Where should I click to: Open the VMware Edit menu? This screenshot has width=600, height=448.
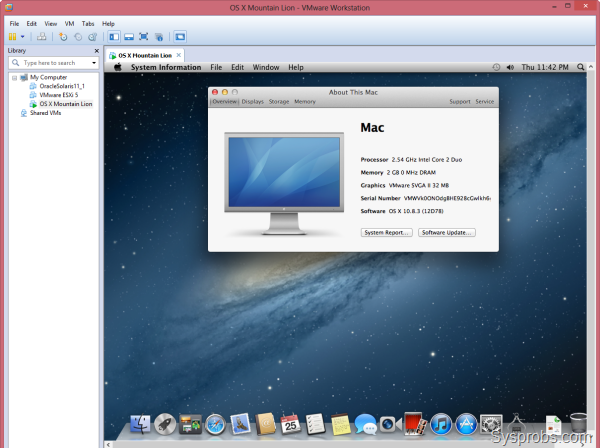(31, 24)
